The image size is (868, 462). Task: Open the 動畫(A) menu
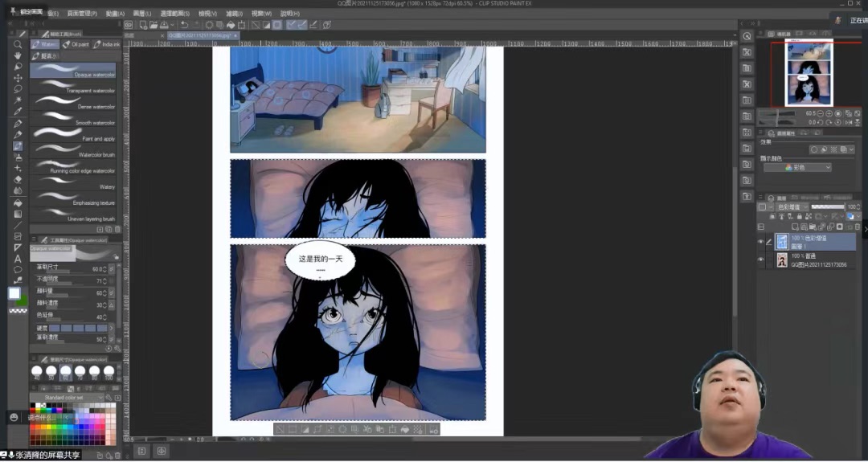[115, 14]
